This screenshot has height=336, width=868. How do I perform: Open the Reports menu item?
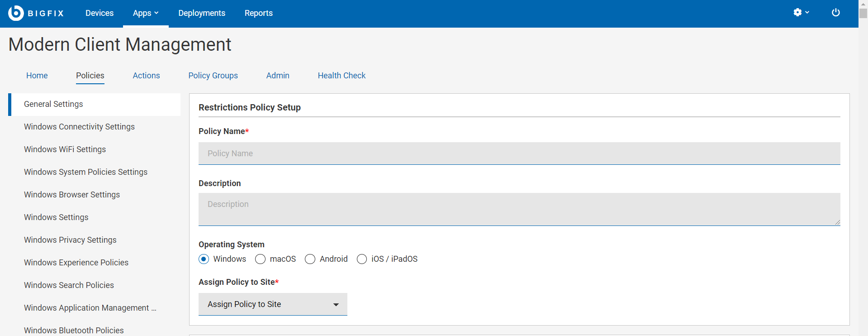click(259, 13)
